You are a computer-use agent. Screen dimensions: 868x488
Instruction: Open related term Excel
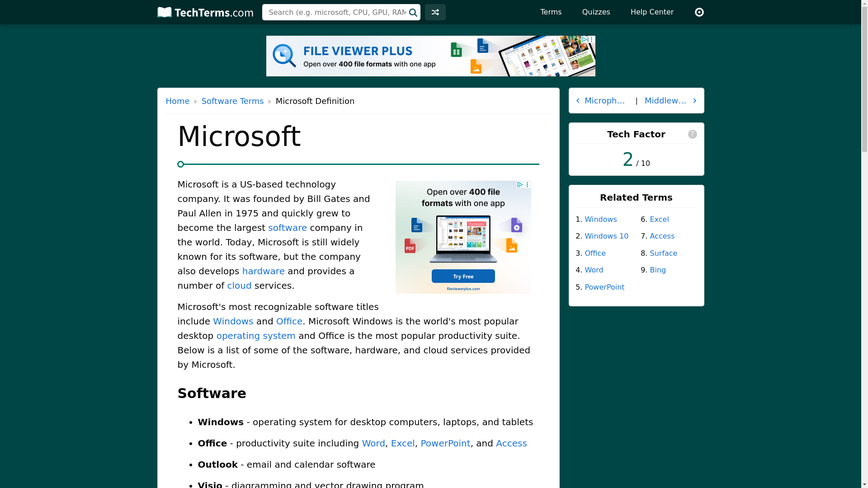coord(660,219)
